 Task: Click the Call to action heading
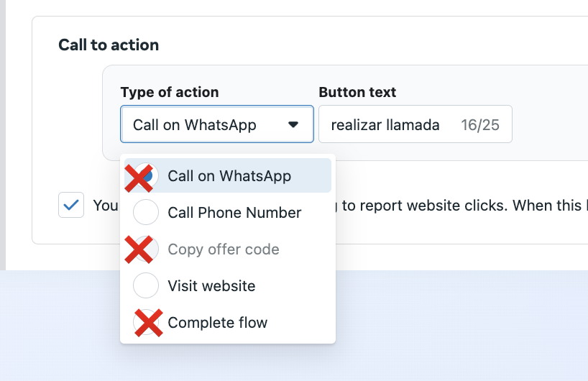[x=109, y=45]
